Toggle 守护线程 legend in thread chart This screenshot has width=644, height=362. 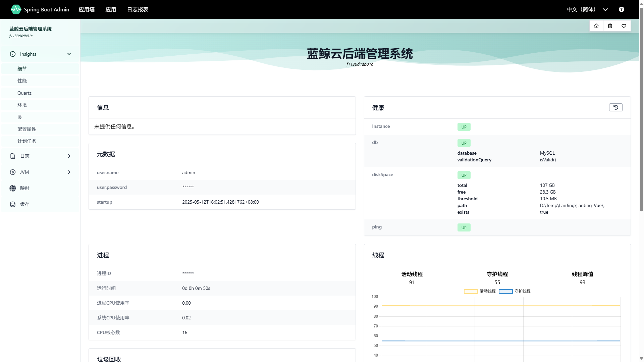(515, 291)
